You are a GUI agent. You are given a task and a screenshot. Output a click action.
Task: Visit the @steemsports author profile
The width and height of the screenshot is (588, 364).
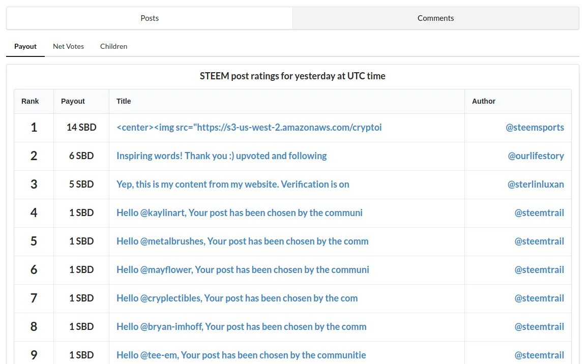535,128
